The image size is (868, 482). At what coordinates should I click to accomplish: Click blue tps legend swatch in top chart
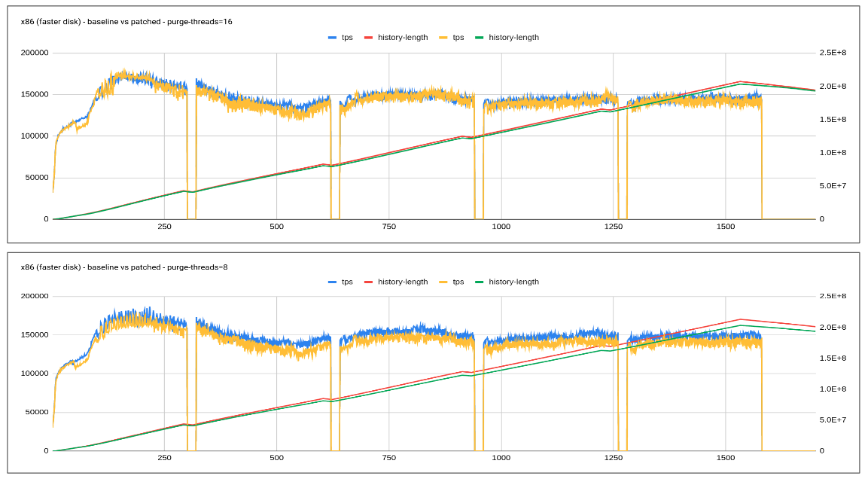pyautogui.click(x=333, y=38)
